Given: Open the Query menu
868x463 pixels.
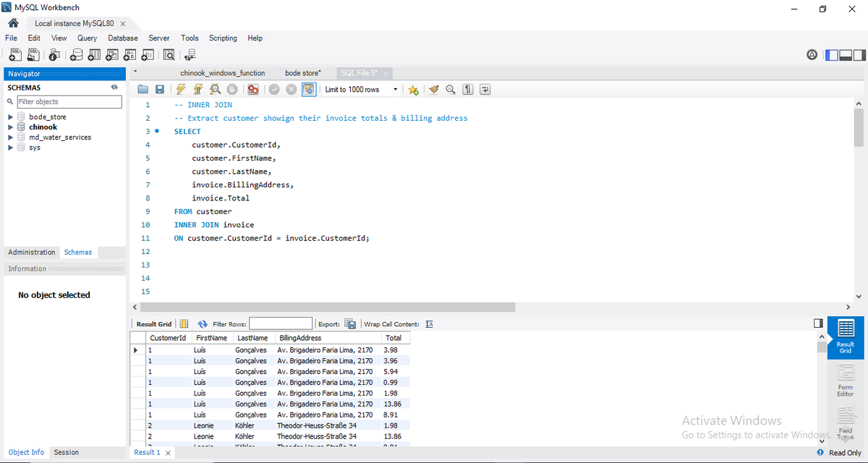Looking at the screenshot, I should [x=87, y=38].
